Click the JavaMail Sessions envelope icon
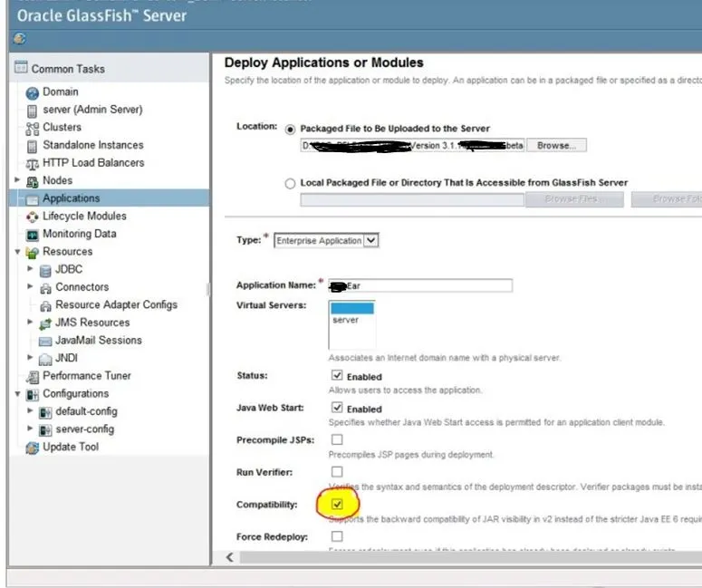702x588 pixels. click(45, 342)
